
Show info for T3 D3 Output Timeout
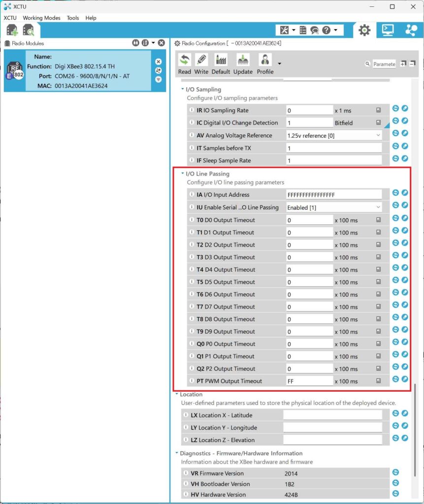click(x=192, y=256)
